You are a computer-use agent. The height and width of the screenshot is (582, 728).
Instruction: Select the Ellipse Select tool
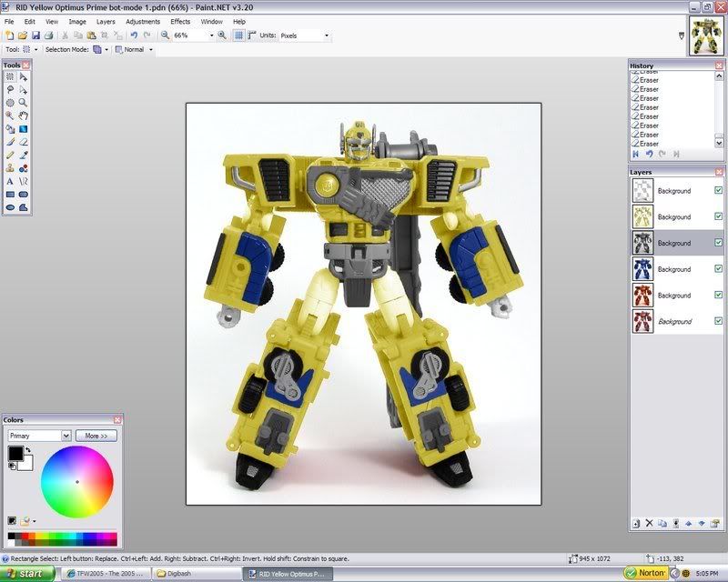(x=10, y=103)
